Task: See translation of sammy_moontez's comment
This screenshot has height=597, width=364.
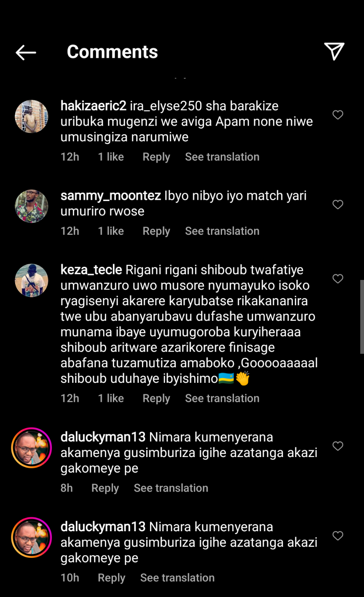Action: tap(222, 231)
